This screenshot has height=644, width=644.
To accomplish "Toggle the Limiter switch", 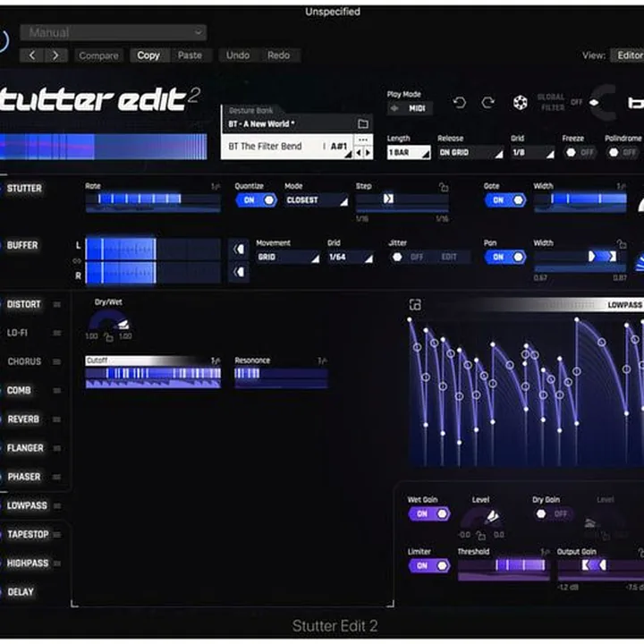I will 429,565.
